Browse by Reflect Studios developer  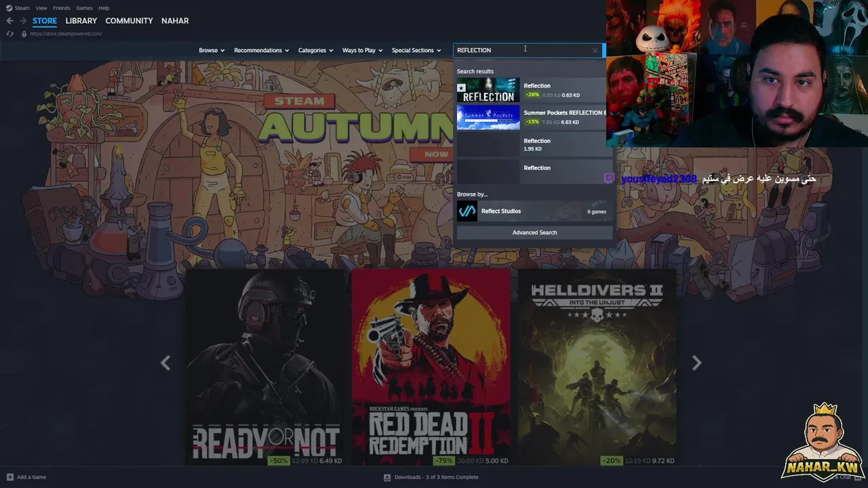click(534, 211)
